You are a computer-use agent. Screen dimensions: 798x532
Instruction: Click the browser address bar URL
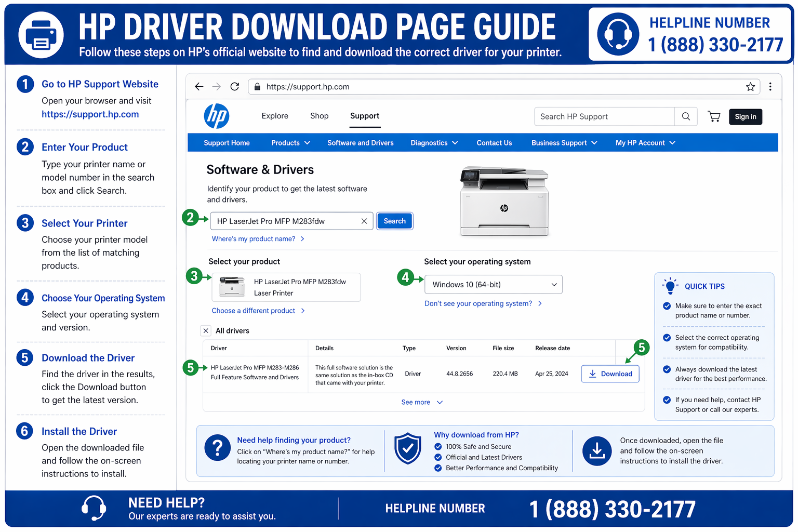(308, 87)
